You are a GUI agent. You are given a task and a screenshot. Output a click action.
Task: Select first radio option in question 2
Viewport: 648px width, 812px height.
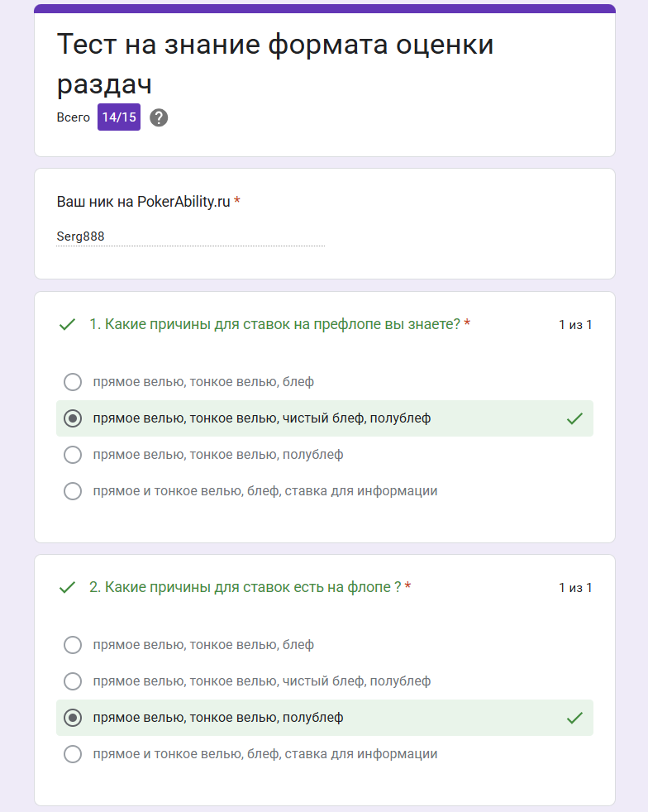pyautogui.click(x=73, y=645)
